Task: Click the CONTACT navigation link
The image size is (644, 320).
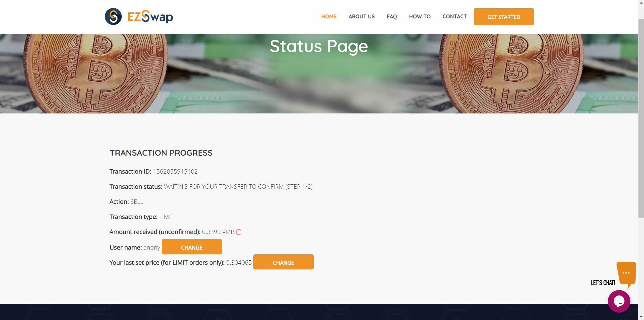Action: (x=455, y=16)
